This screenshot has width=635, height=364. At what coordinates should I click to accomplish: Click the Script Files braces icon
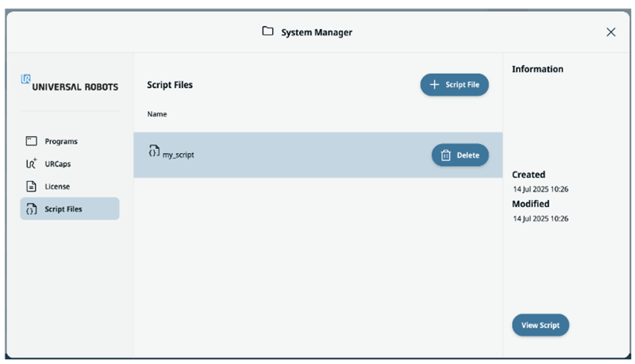coord(32,209)
